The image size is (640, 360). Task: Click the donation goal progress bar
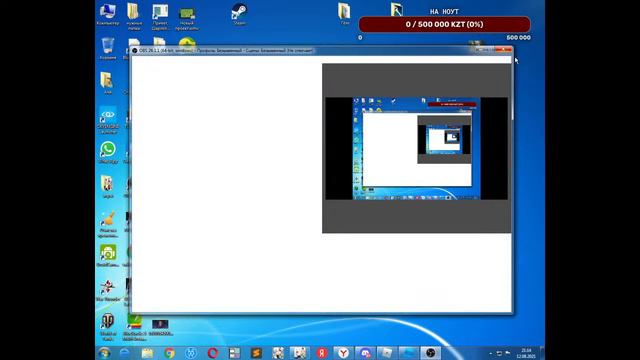tap(444, 24)
